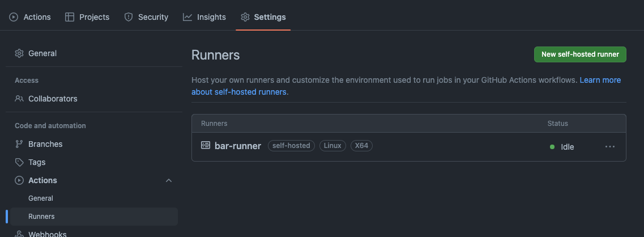Switch to the Security tab
Viewport: 644px width, 237px height.
tap(146, 17)
